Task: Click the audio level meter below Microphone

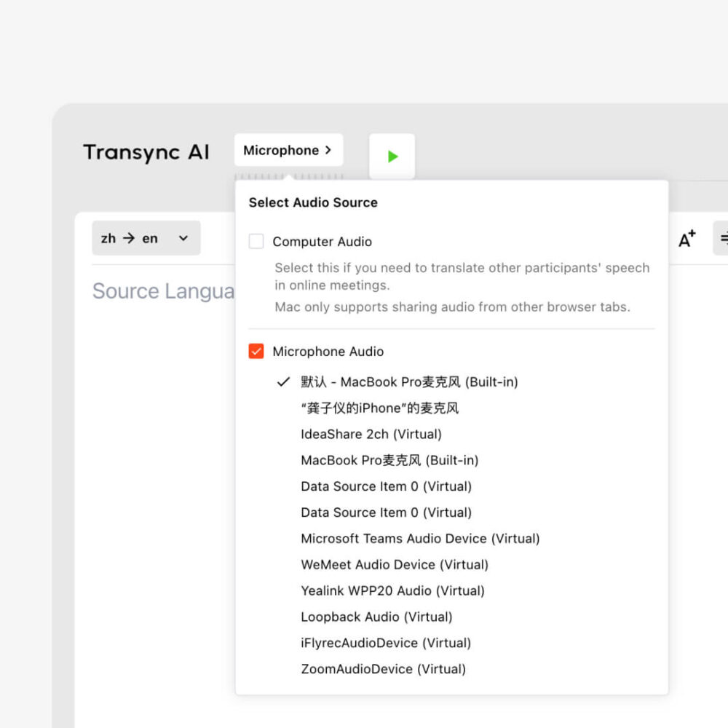Action: pos(288,175)
